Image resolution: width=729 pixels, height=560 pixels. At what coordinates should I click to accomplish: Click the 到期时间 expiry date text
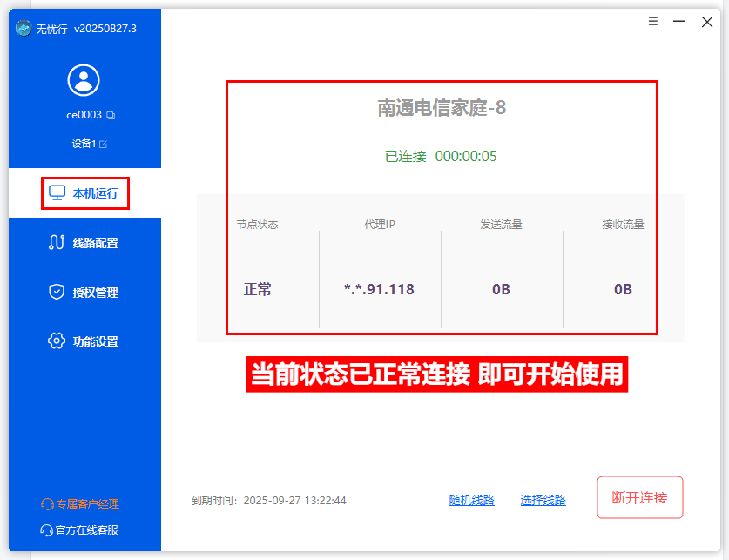click(268, 501)
